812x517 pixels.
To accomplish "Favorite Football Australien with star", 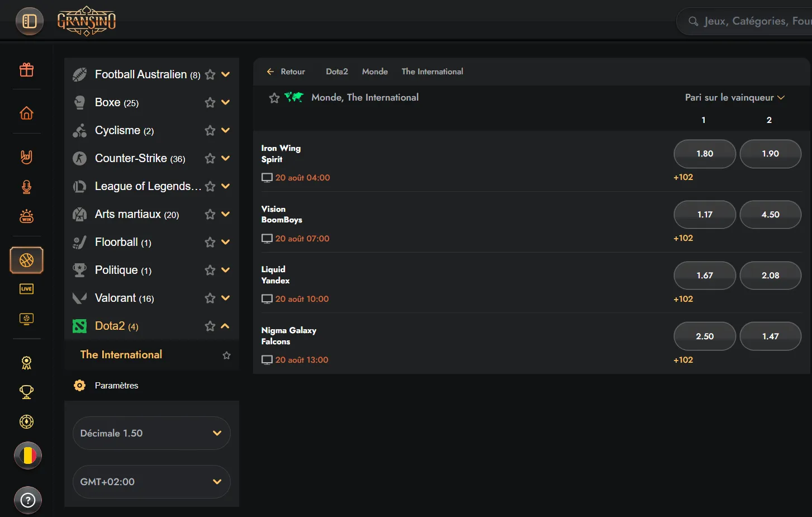I will (210, 74).
